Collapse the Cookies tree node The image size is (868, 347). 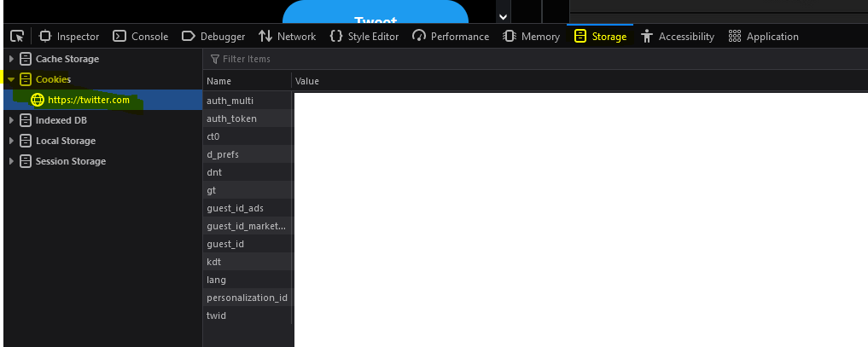pos(11,79)
